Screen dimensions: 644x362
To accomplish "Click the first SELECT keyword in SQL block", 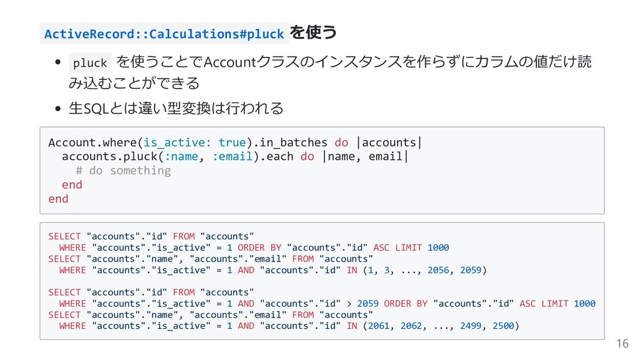I will pyautogui.click(x=65, y=236).
